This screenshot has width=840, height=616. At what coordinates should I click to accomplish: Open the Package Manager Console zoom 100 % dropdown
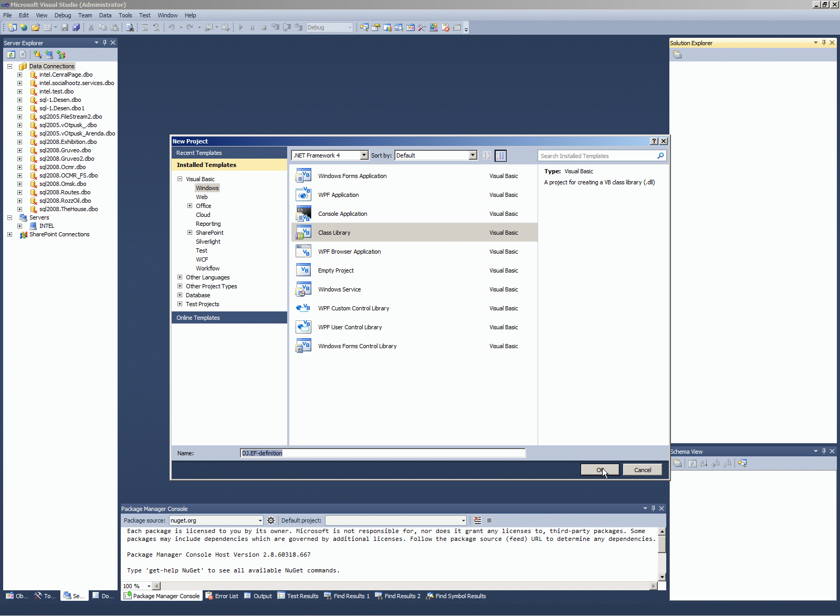(x=149, y=586)
